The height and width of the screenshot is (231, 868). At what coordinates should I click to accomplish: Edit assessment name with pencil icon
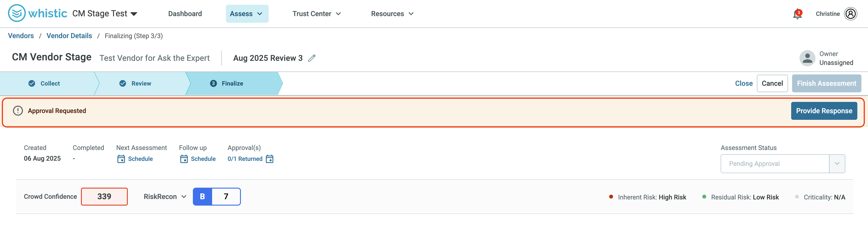[312, 58]
